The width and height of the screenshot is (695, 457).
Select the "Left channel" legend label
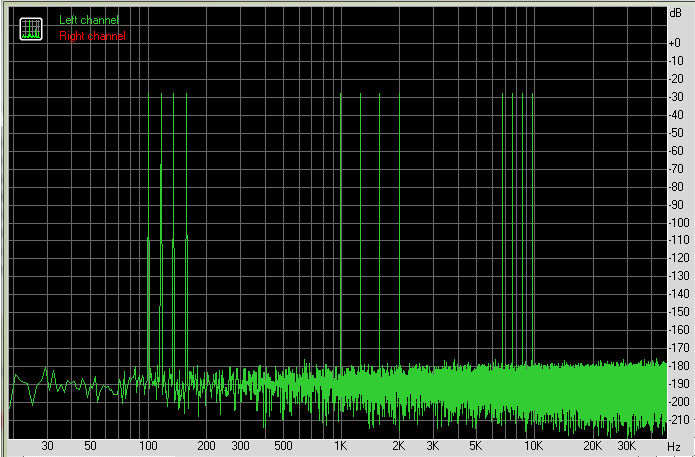point(89,20)
